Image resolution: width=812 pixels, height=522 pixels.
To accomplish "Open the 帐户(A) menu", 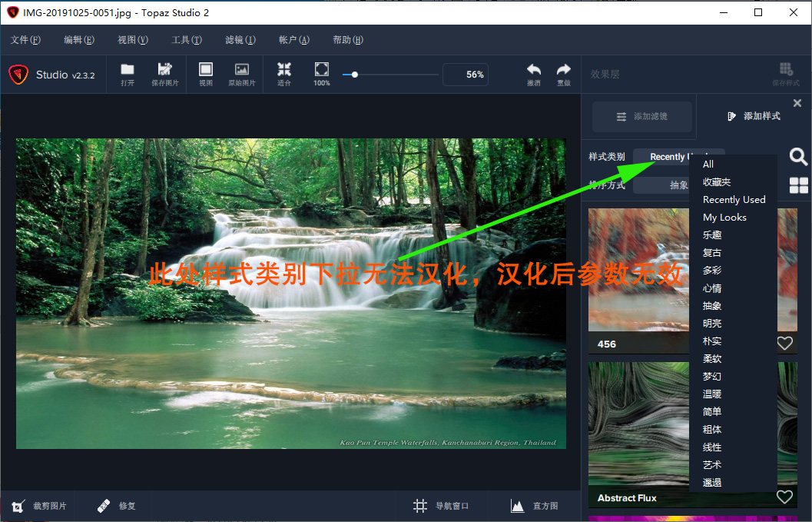I will point(294,40).
